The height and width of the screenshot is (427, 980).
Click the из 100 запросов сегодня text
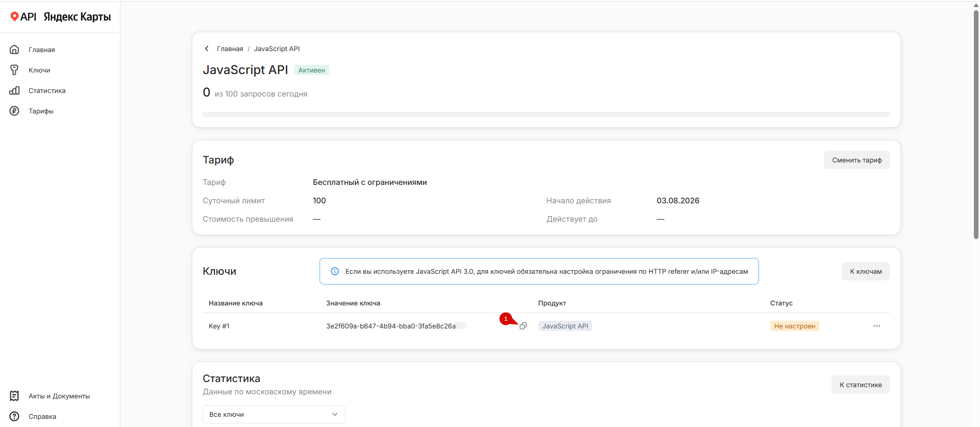261,94
